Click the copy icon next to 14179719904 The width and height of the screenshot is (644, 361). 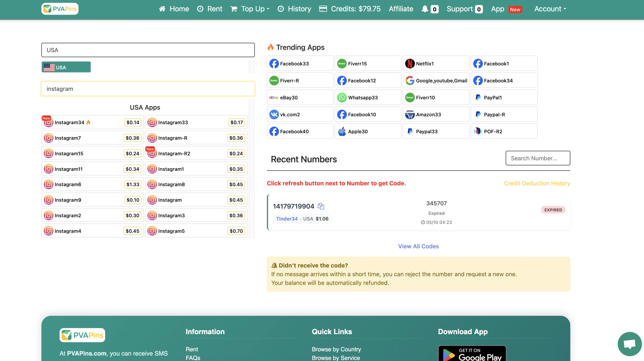click(x=321, y=206)
